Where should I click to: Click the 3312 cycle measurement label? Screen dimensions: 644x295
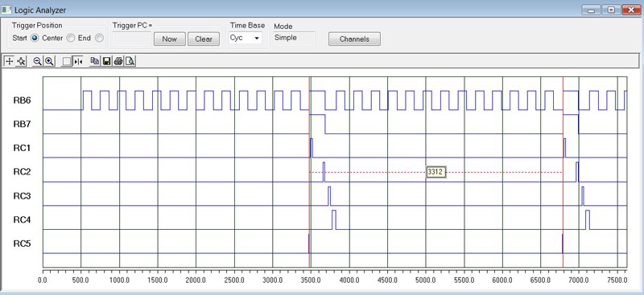coord(436,172)
